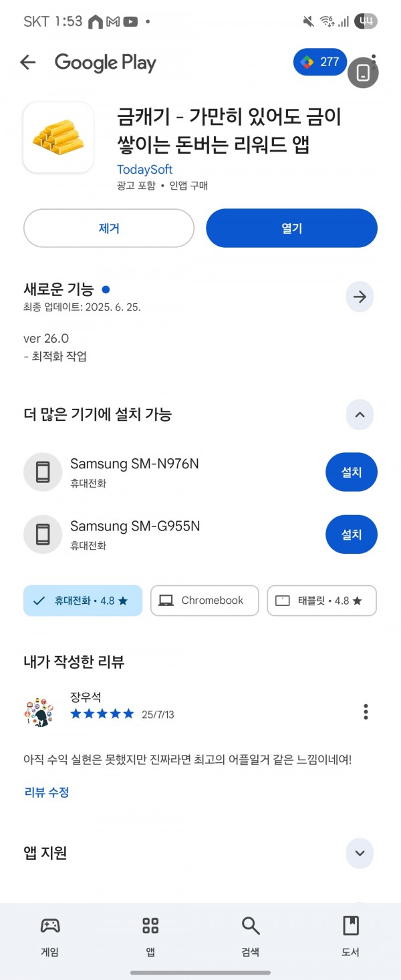Tap the 열기 open button
The width and height of the screenshot is (401, 980).
(x=291, y=228)
